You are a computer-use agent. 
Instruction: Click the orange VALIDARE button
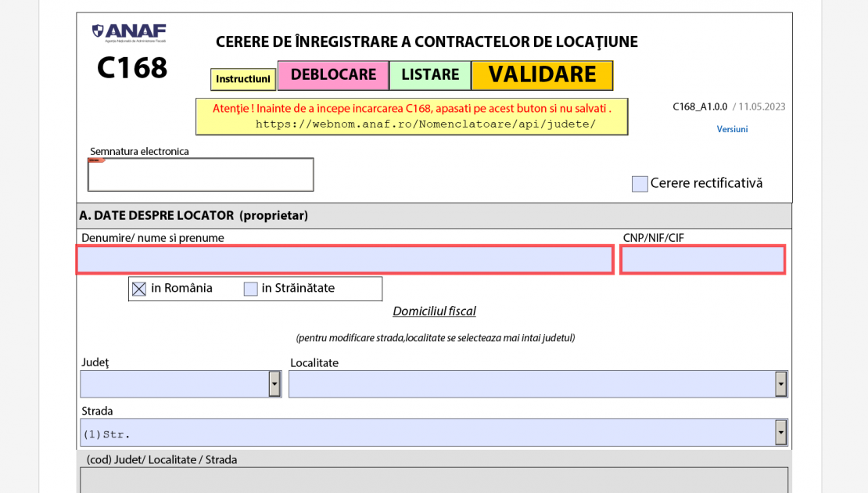click(543, 75)
